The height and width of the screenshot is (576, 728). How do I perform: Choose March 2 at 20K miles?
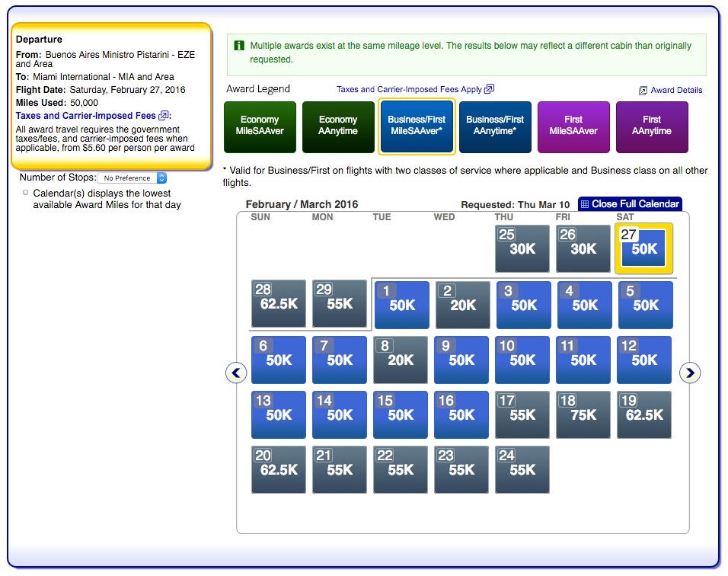click(x=463, y=305)
